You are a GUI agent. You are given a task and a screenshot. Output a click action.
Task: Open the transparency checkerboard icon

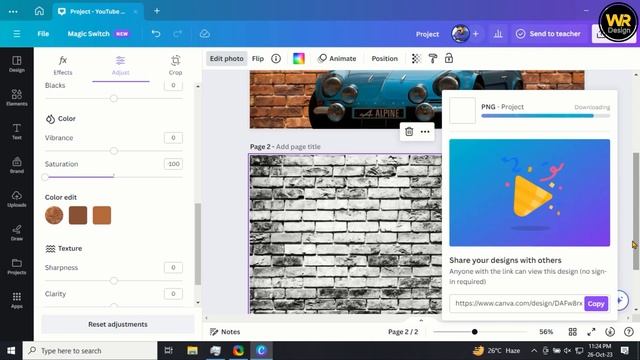pos(416,58)
